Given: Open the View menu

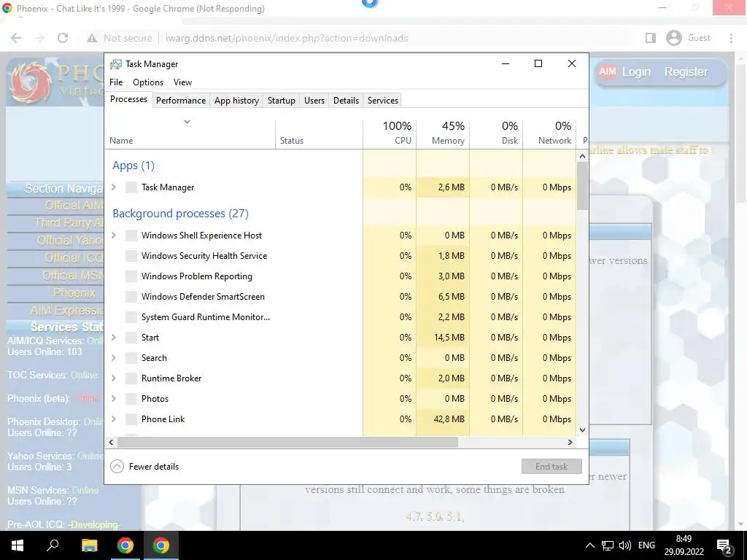Looking at the screenshot, I should point(182,82).
